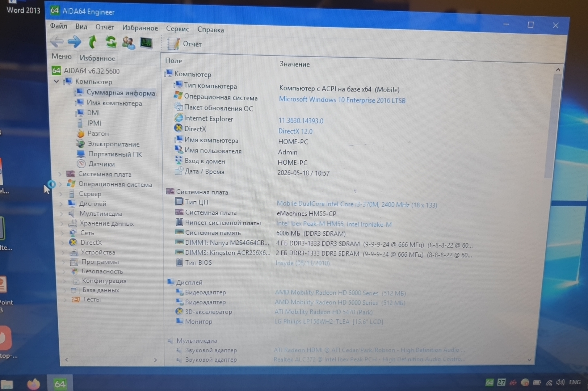
Task: Click the flame icon next to Разгон
Action: point(80,134)
